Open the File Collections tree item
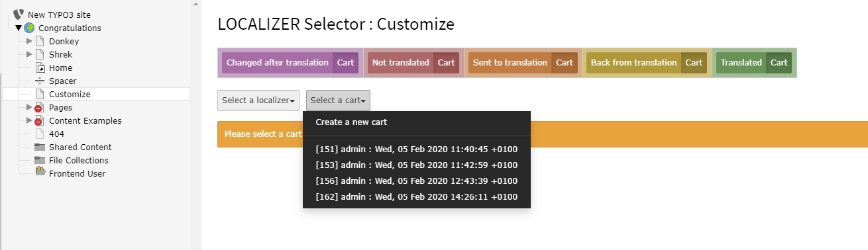 pos(78,160)
